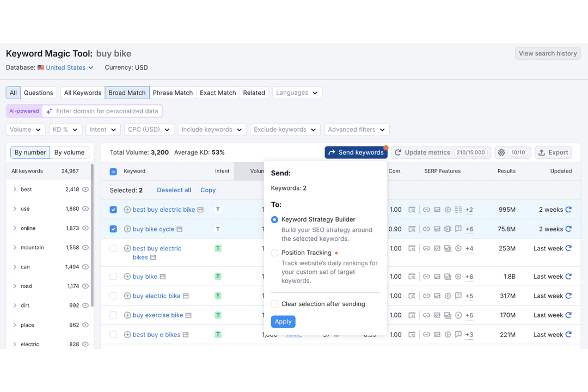
Task: Refresh metrics for best buy e bikes
Action: pyautogui.click(x=568, y=335)
